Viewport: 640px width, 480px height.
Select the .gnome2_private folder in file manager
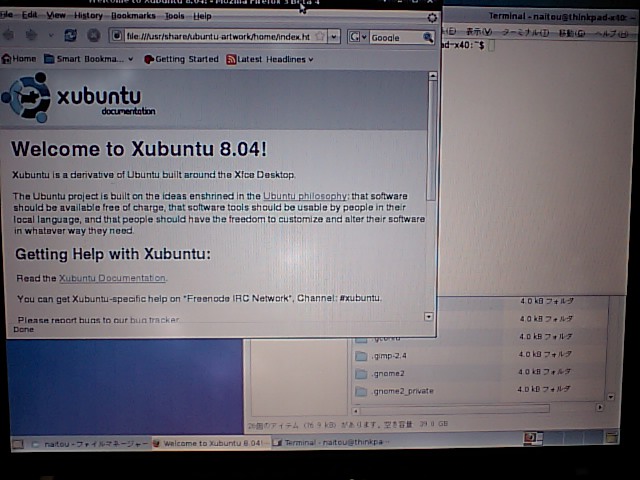coord(394,391)
